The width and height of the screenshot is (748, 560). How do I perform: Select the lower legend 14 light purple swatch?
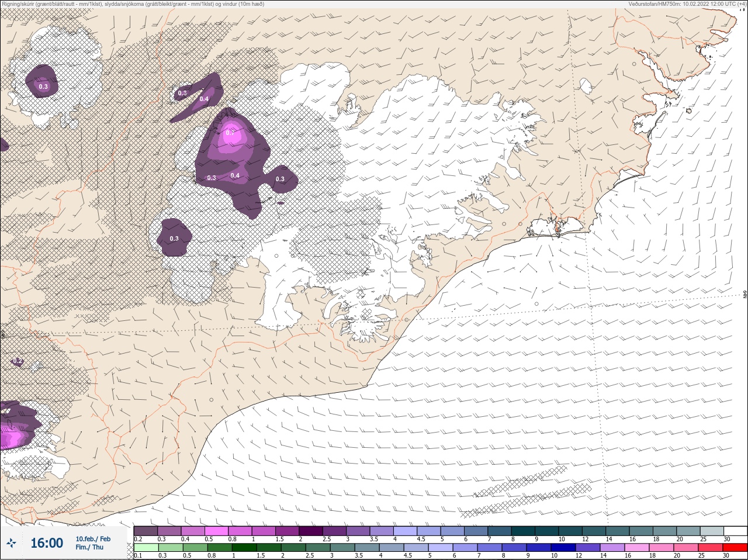[612, 548]
